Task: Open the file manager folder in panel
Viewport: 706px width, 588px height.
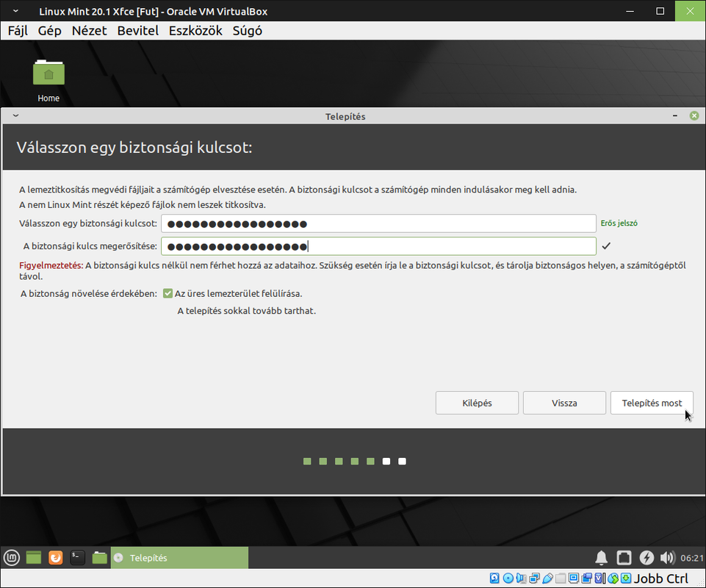Action: click(x=99, y=558)
